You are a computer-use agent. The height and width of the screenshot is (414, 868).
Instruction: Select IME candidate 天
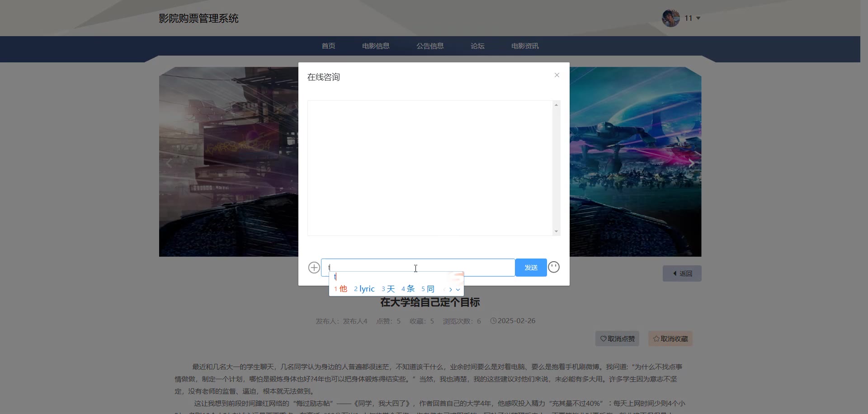388,289
